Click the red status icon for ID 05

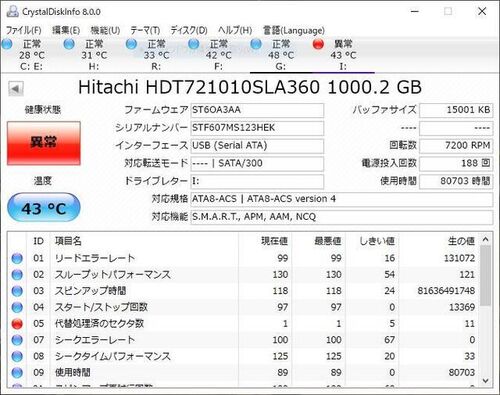coord(17,324)
